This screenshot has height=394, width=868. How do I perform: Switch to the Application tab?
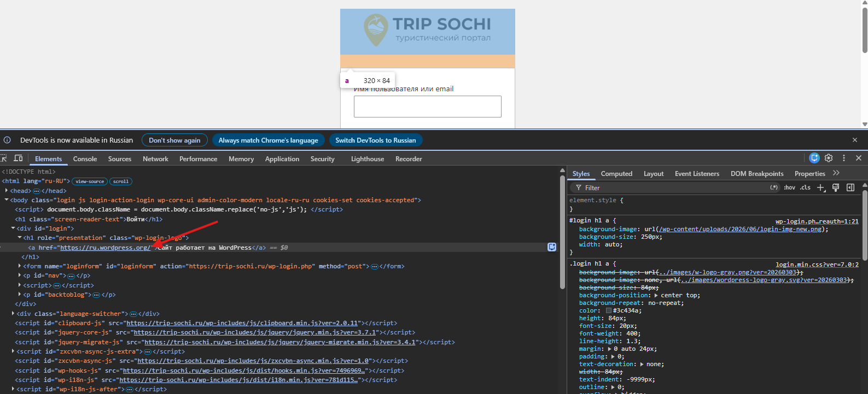pos(282,159)
